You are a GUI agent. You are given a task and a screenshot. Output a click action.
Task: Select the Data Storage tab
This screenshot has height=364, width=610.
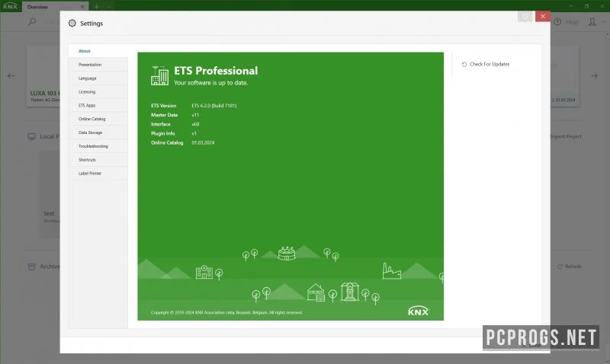pos(98,133)
